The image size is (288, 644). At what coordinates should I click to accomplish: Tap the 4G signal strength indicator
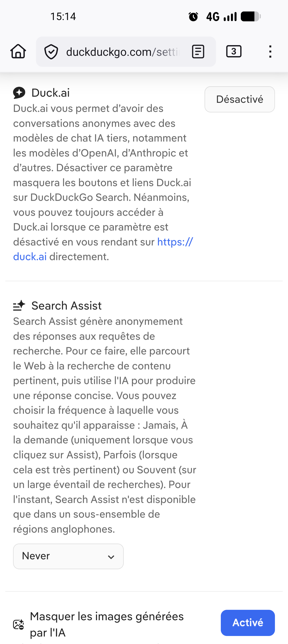[221, 17]
